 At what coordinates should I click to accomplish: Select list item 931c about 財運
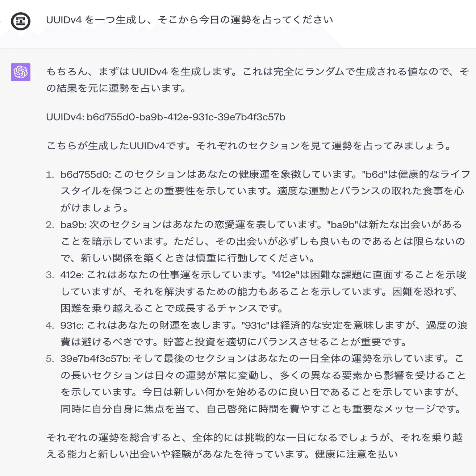coord(264,334)
